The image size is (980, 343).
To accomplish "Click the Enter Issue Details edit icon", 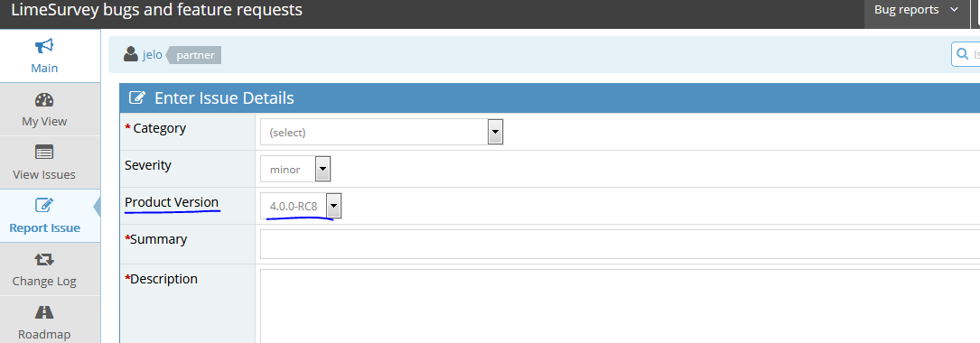I will 137,98.
